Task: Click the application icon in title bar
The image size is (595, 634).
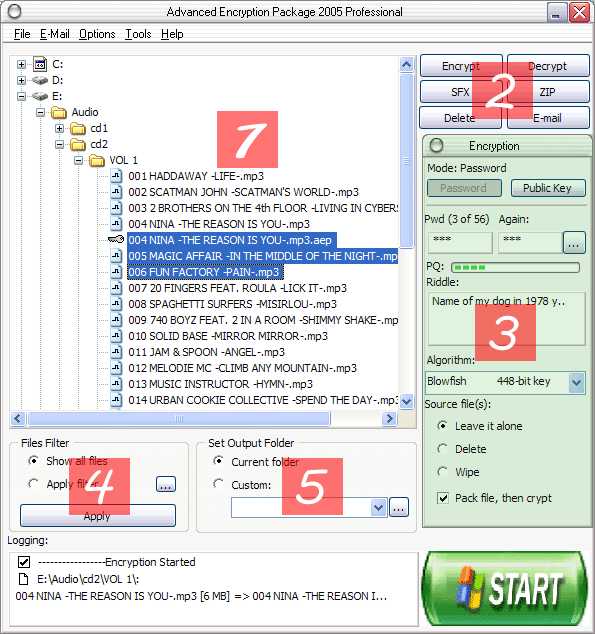Action: pos(14,12)
